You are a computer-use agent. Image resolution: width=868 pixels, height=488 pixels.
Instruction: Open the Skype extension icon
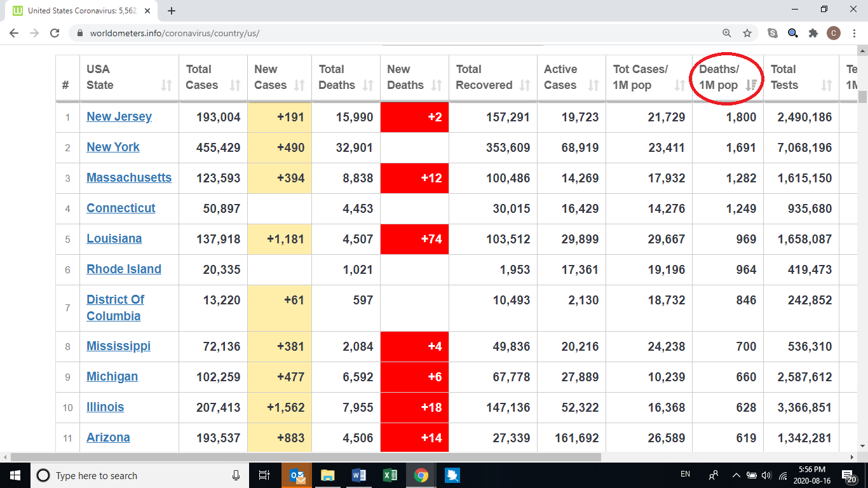click(773, 33)
